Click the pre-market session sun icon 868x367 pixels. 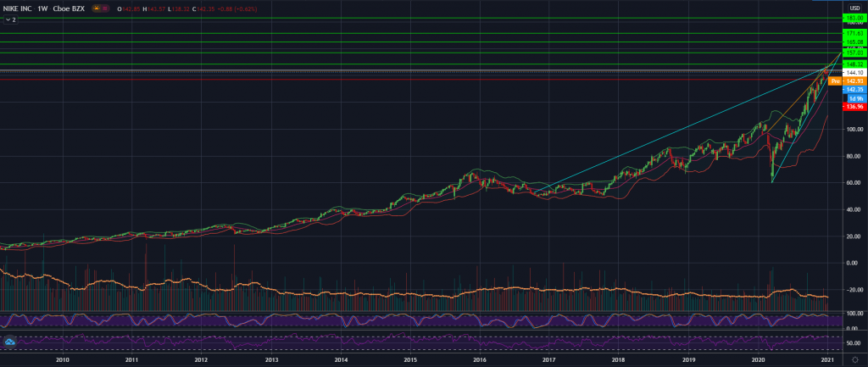(97, 8)
